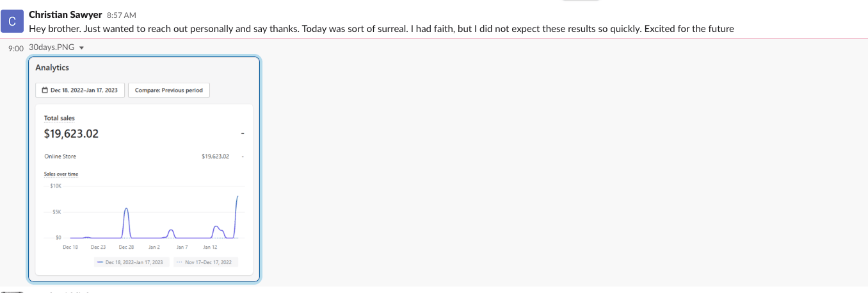Click the final rising spike on chart

tap(237, 197)
